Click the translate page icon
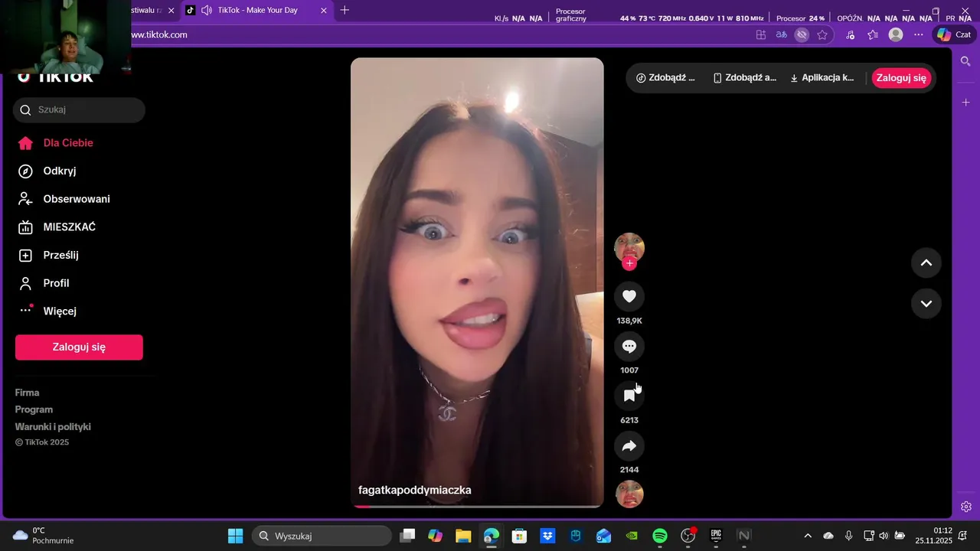 pos(782,34)
